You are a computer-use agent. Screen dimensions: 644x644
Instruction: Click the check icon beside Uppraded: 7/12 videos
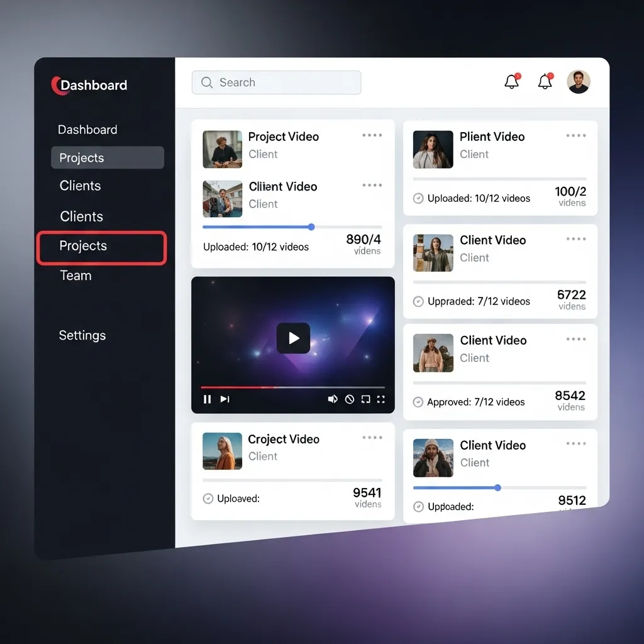(418, 301)
